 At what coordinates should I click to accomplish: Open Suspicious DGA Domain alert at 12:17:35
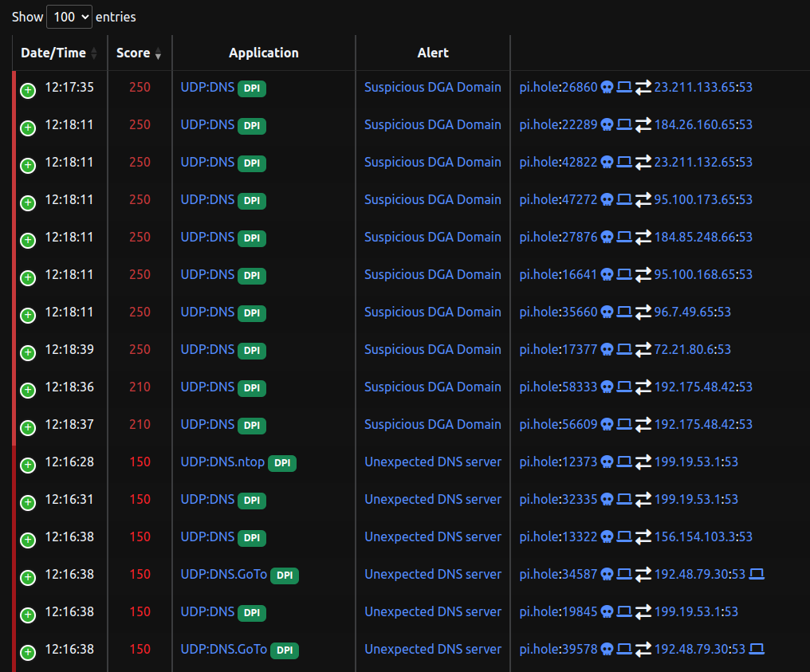433,88
